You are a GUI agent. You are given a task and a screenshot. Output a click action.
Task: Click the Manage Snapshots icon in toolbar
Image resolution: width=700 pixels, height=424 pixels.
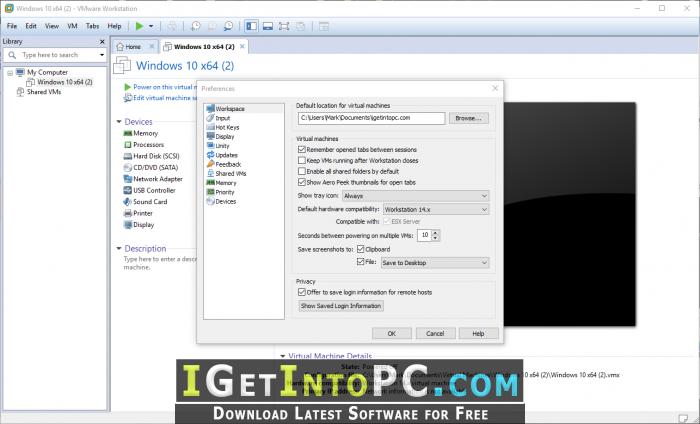[x=228, y=26]
